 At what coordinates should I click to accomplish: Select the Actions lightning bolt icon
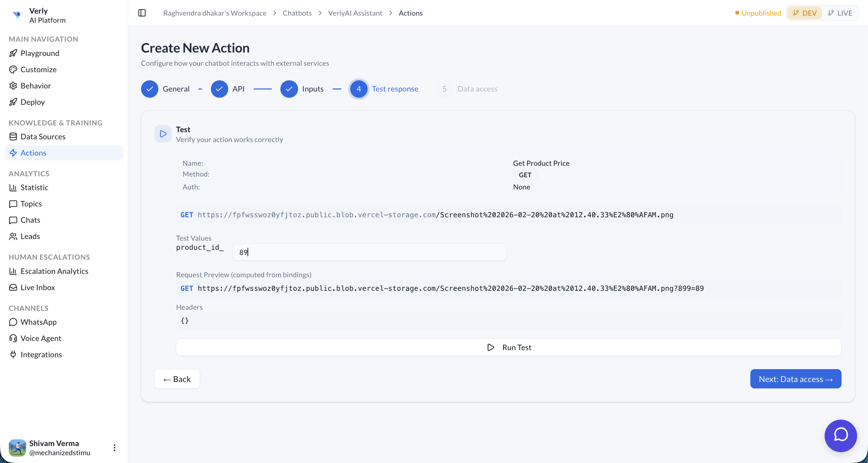pos(13,153)
